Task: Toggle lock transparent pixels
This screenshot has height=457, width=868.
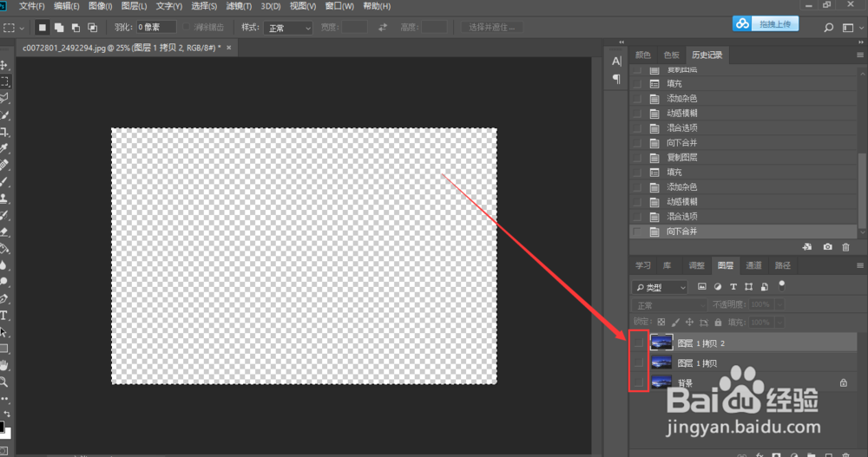Action: [661, 322]
